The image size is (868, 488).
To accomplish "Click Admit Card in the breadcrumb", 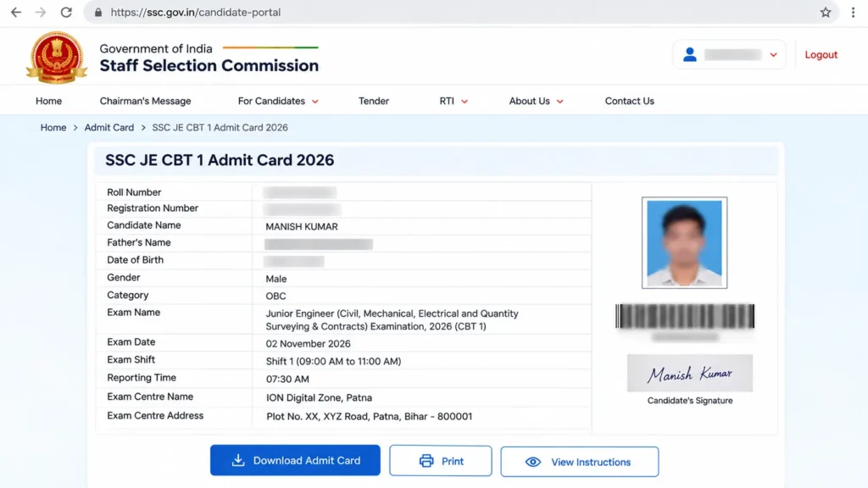I will [x=109, y=128].
